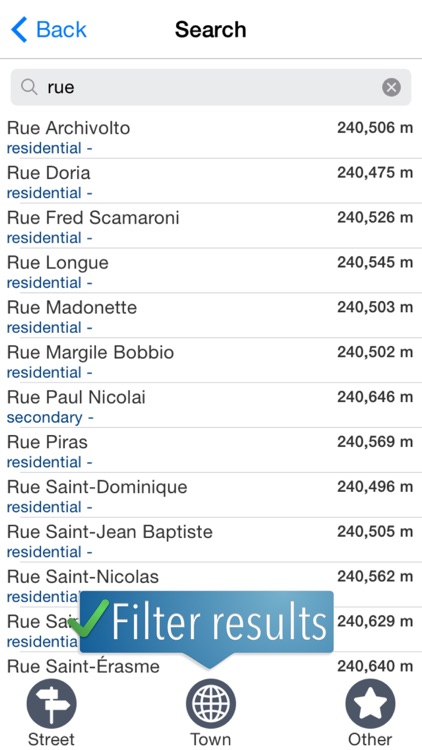Select Rue Archivolto from the results
This screenshot has height=750, width=422.
(x=211, y=137)
